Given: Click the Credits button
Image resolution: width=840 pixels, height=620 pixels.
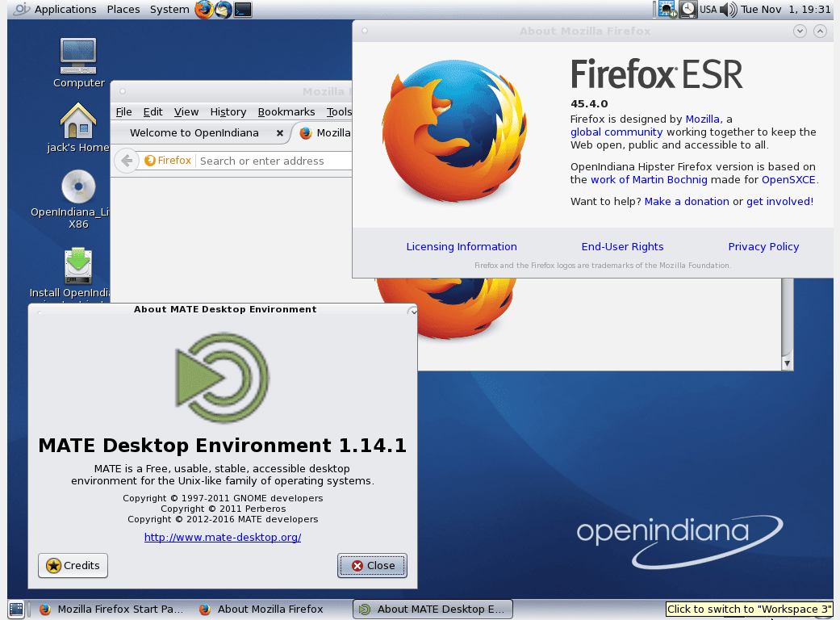Looking at the screenshot, I should pos(73,565).
